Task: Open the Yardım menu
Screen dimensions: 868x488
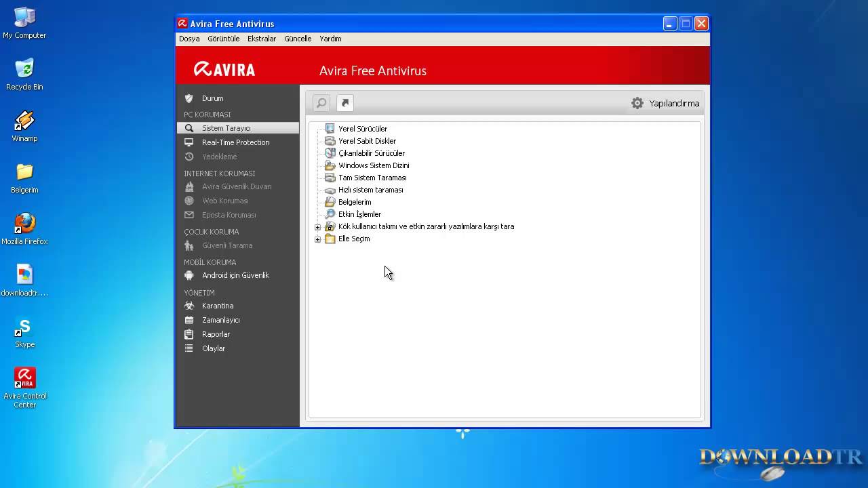Action: tap(330, 39)
